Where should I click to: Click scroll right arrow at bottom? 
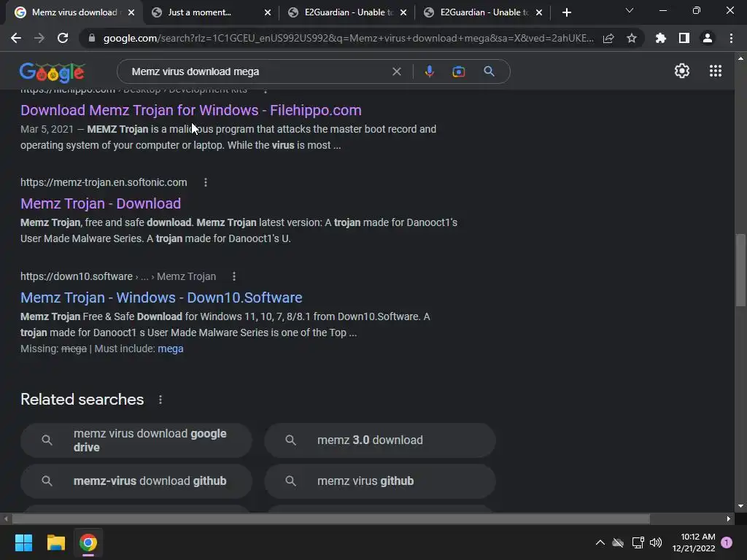click(x=729, y=518)
